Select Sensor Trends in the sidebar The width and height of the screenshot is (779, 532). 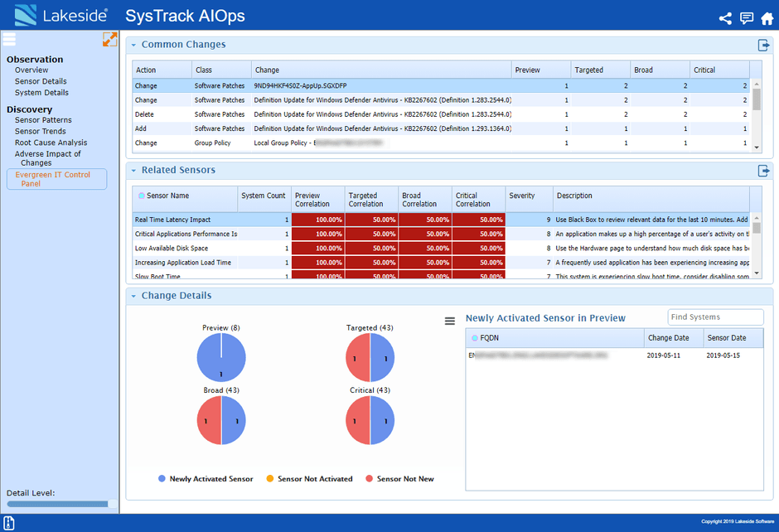tap(41, 131)
